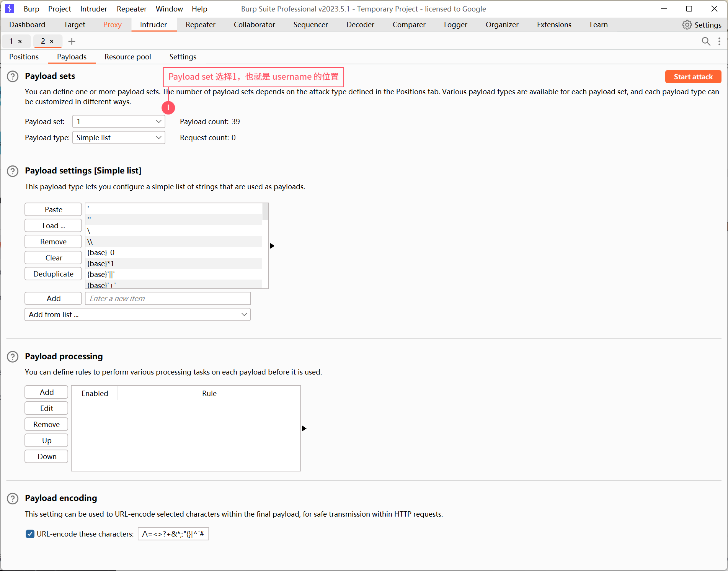Click the Burp Suite logo icon
The width and height of the screenshot is (728, 571).
(10, 8)
